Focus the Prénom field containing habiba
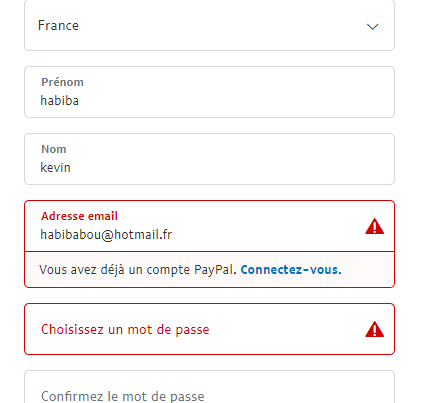Viewport: 423px width, 403px height. (x=209, y=92)
